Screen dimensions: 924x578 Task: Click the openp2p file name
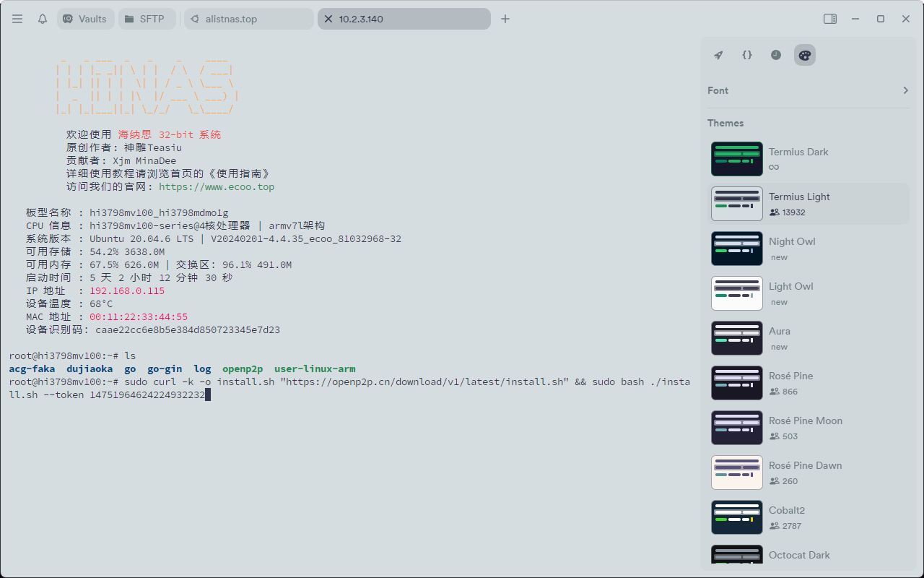[x=243, y=368]
